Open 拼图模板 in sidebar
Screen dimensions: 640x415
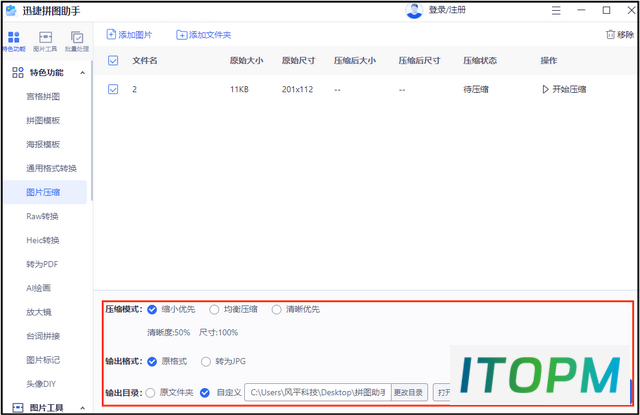(43, 120)
